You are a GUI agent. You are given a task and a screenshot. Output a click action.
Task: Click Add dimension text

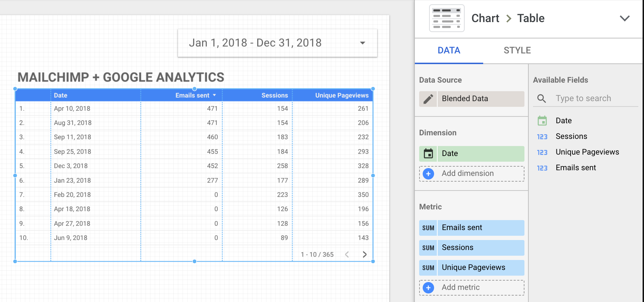pyautogui.click(x=468, y=173)
